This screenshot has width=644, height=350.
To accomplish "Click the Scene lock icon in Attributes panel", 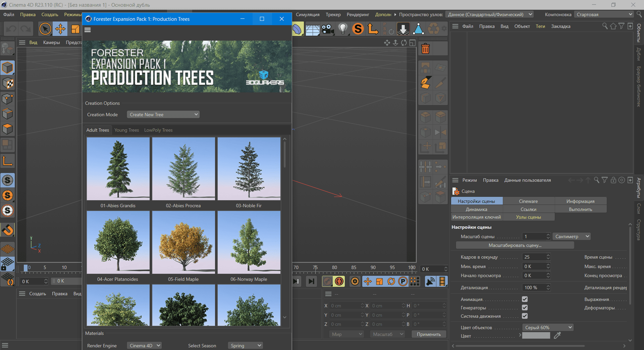I will tap(613, 180).
